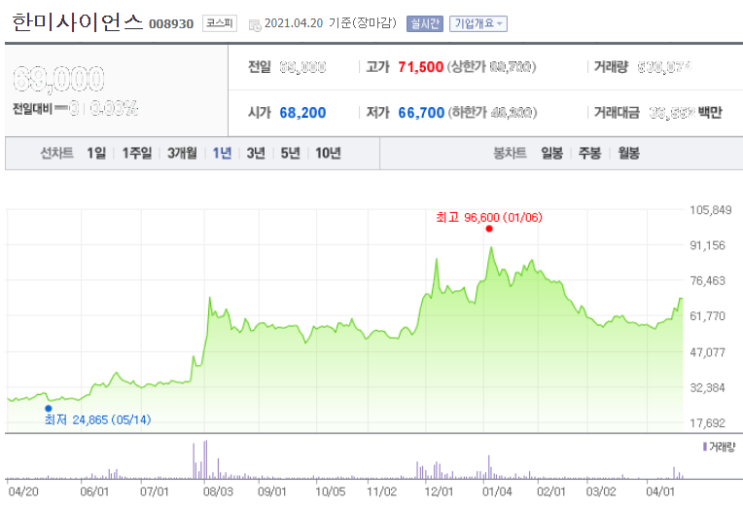Switch to the 3개월 chart range
Screen dimensions: 743x507
click(182, 153)
